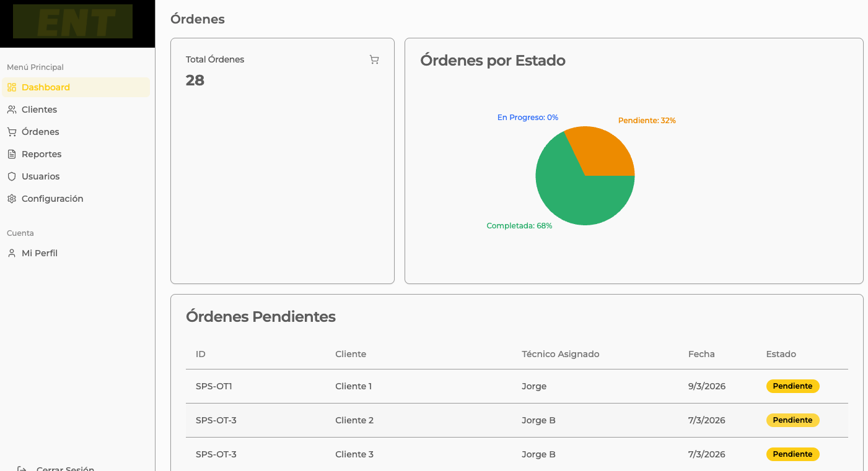Click the Total Órdenes count of 28

tap(196, 80)
